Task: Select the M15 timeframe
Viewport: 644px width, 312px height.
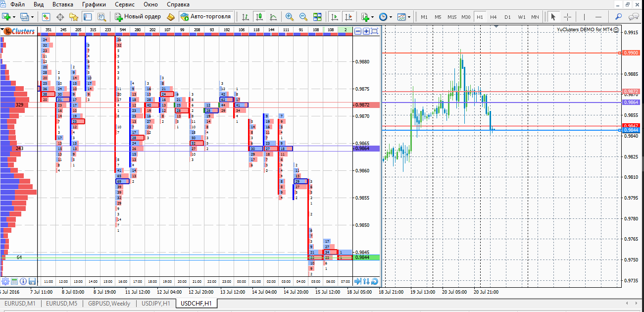Action: [452, 17]
